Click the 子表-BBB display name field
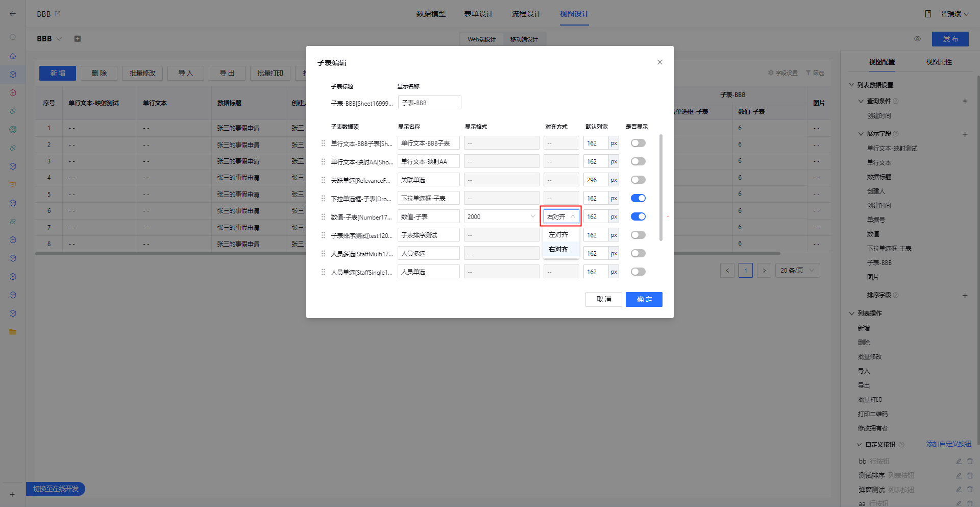980x507 pixels. 429,103
